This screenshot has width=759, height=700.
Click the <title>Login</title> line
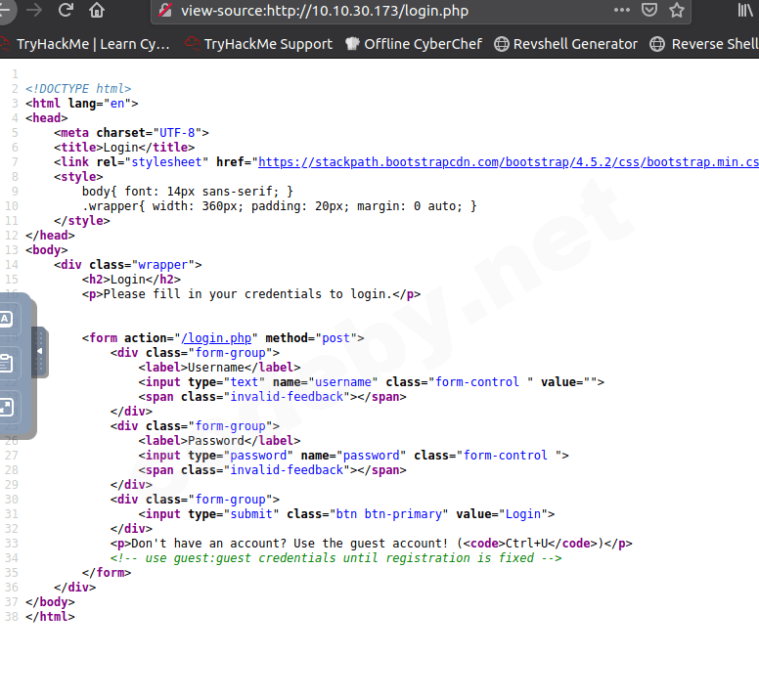pyautogui.click(x=124, y=148)
